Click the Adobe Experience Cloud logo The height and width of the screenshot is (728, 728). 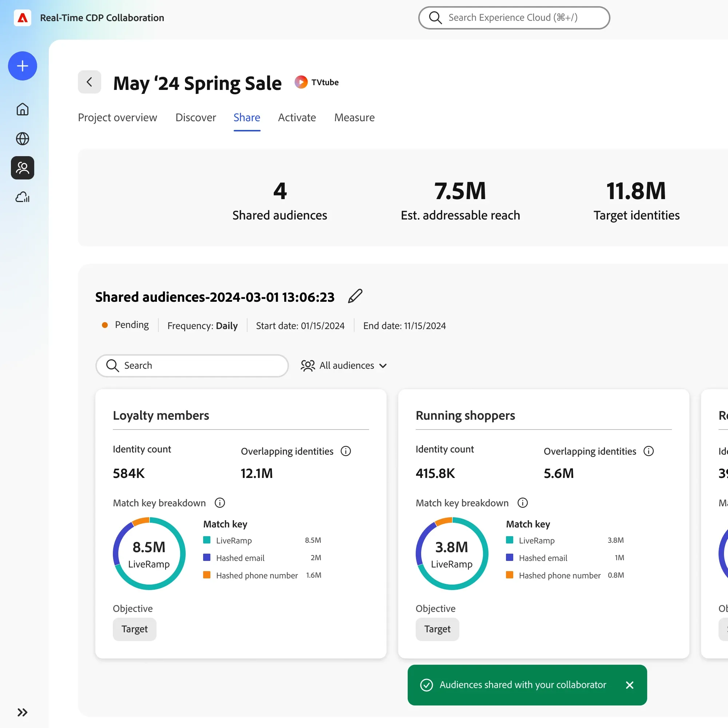pyautogui.click(x=22, y=18)
